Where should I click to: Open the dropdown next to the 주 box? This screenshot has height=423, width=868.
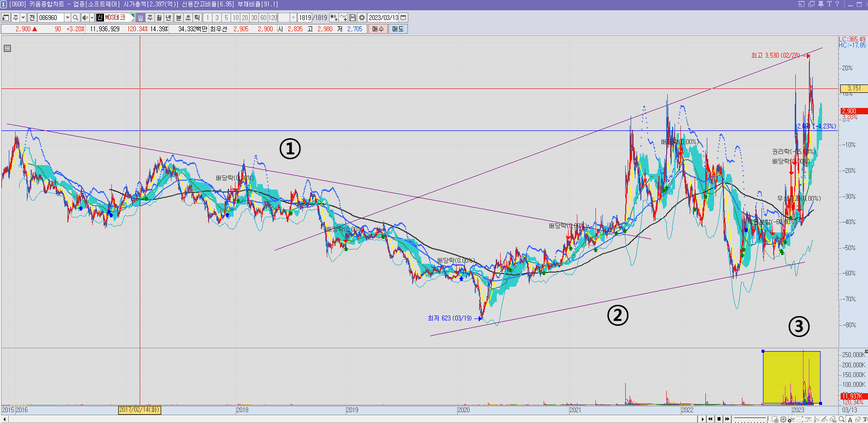coord(23,18)
